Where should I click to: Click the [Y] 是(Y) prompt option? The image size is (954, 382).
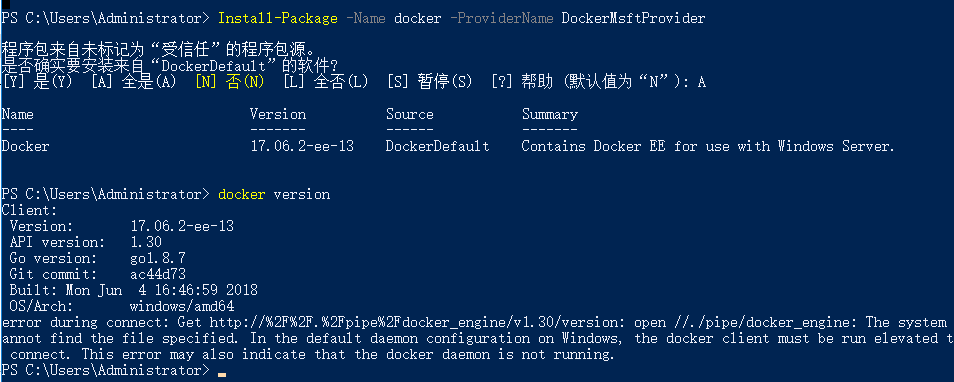38,82
